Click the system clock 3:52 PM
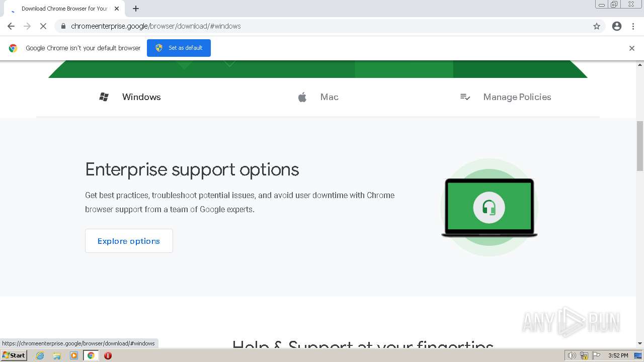The image size is (644, 362). tap(618, 355)
